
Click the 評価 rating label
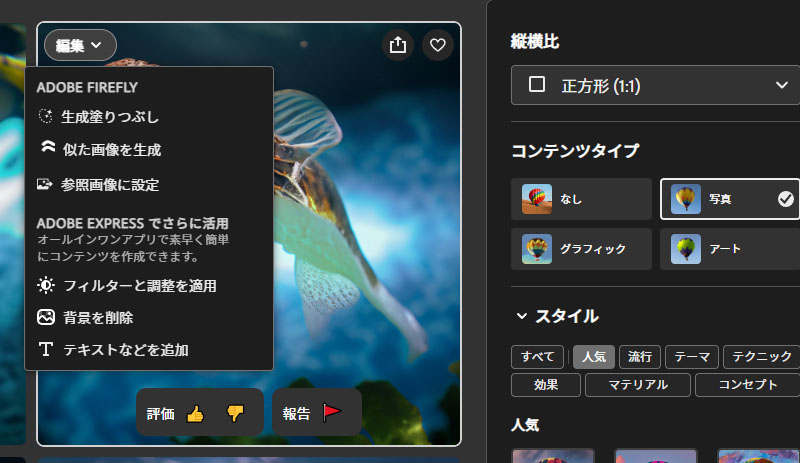click(161, 414)
